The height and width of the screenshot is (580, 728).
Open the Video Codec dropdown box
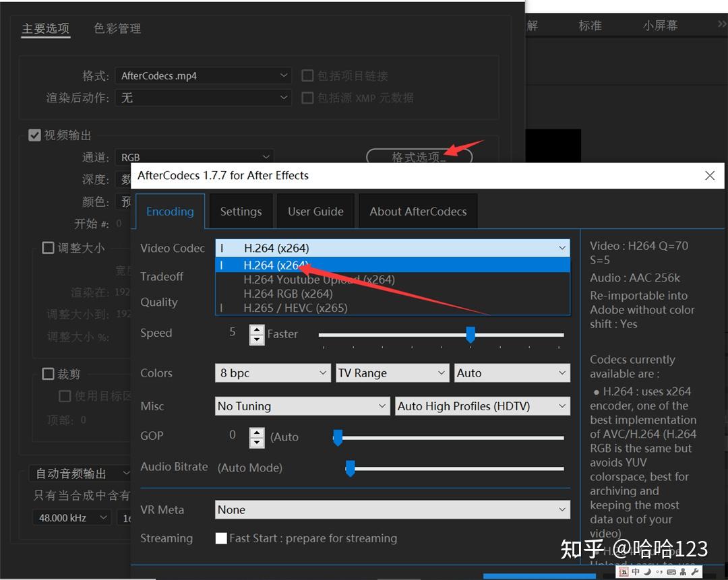pyautogui.click(x=392, y=249)
